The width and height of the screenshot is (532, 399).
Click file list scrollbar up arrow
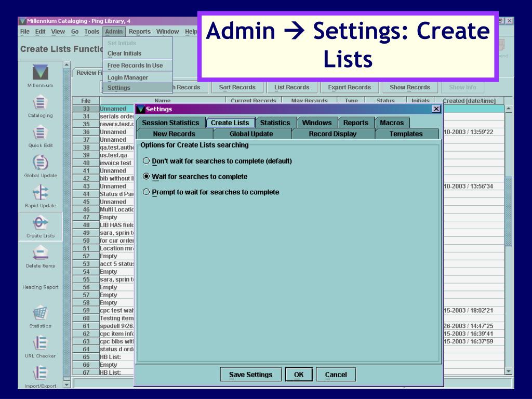[509, 109]
